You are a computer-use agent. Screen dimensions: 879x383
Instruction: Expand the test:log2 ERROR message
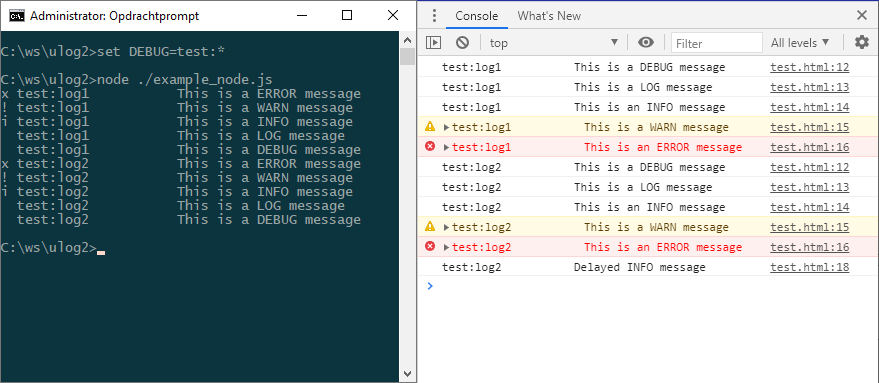click(446, 247)
